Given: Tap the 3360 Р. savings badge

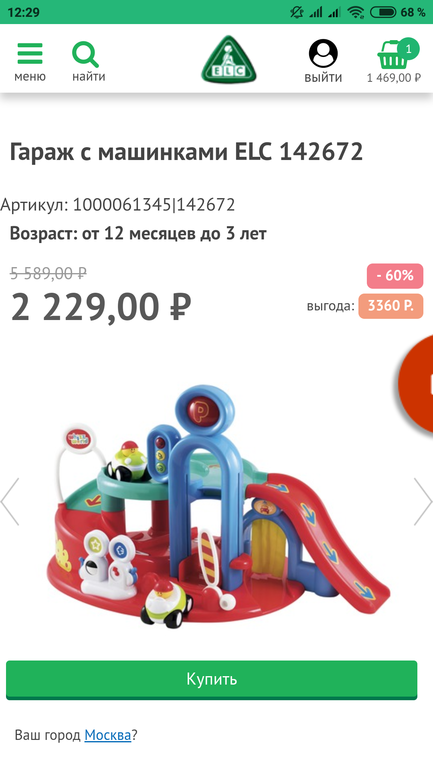Looking at the screenshot, I should [390, 306].
